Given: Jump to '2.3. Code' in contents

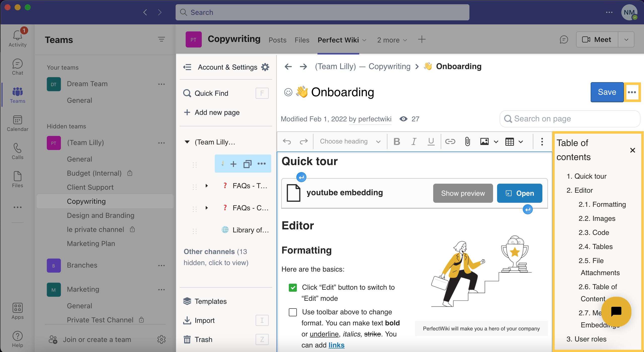Looking at the screenshot, I should click(x=594, y=233).
